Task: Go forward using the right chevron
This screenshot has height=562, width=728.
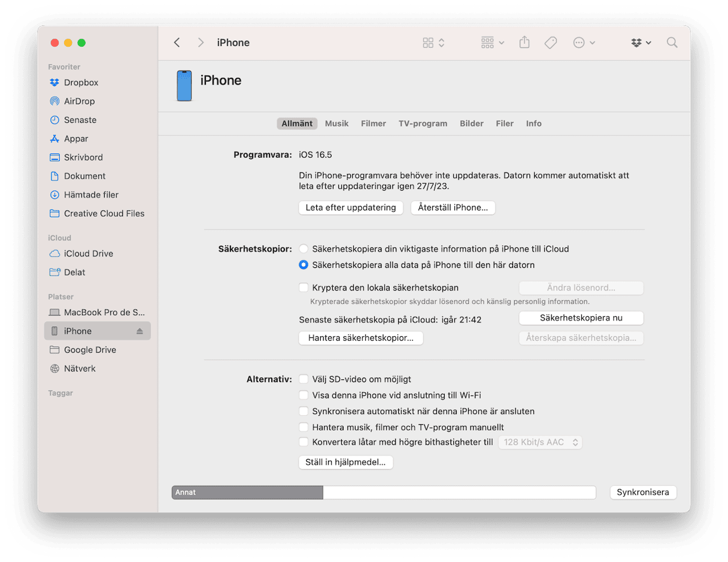Action: coord(201,43)
